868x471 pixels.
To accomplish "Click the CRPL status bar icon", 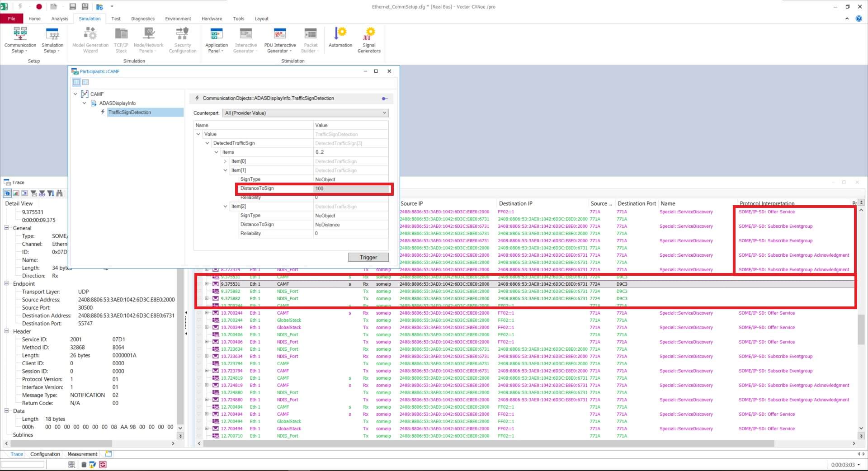I will pos(71,465).
